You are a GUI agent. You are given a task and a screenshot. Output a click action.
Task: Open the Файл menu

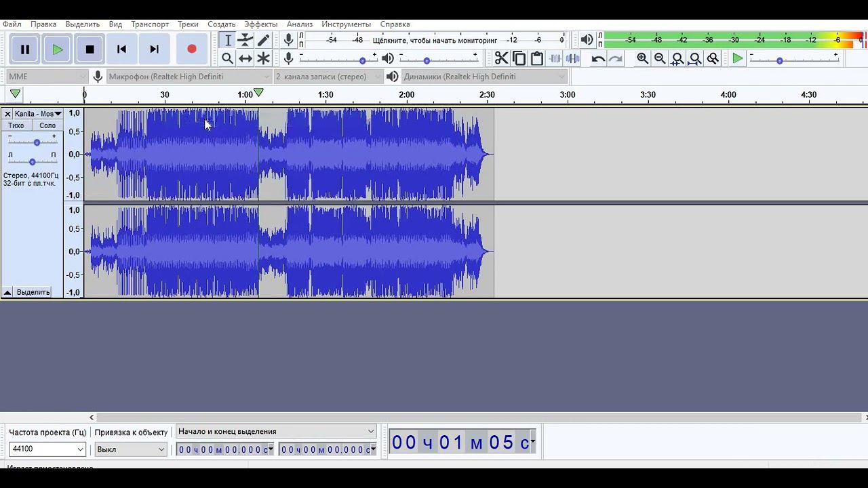point(12,24)
